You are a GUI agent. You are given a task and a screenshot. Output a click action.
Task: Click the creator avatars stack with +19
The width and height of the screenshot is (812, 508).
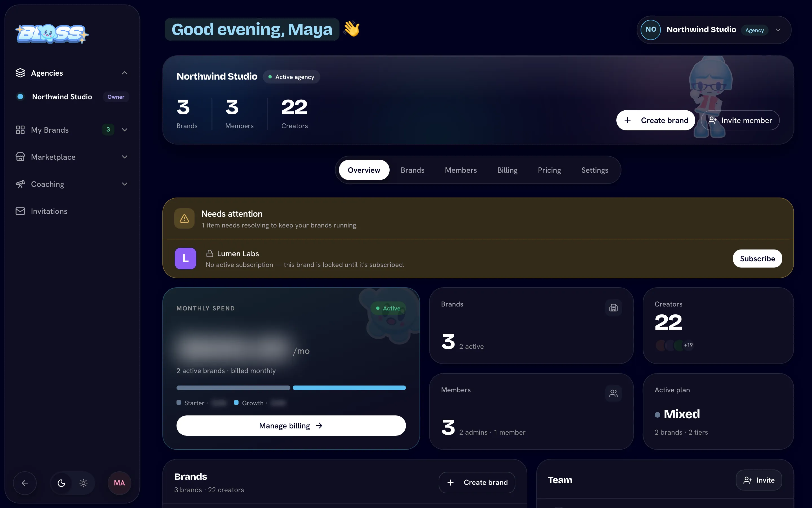tap(674, 345)
